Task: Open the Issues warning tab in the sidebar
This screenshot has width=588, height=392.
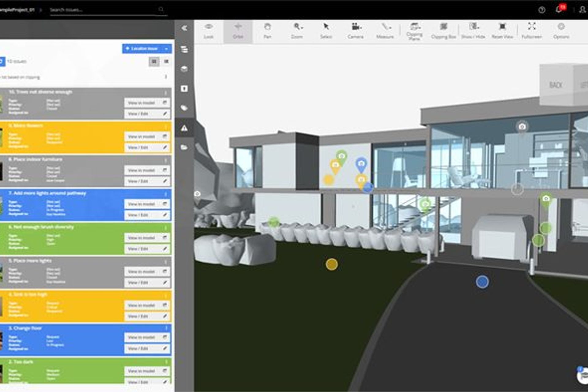Action: tap(184, 129)
